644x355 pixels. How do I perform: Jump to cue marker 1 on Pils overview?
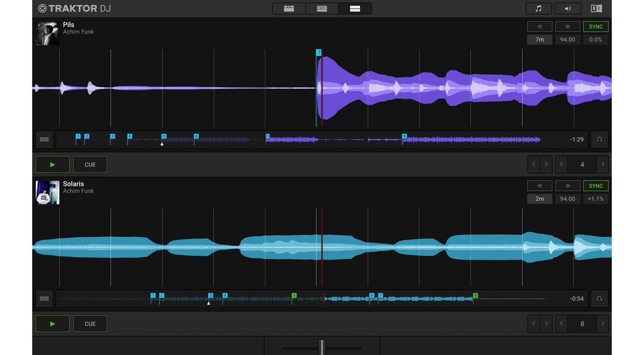click(78, 136)
